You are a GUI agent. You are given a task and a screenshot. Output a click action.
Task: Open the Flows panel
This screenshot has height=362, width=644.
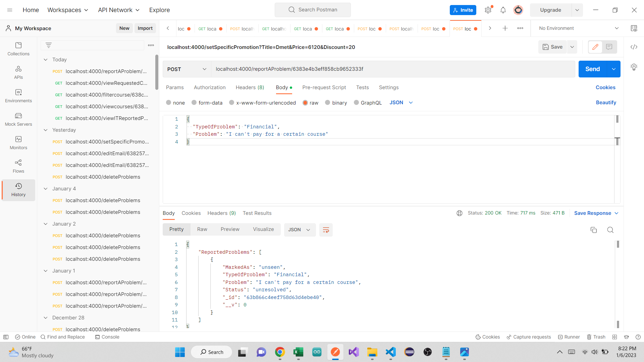coord(18,166)
